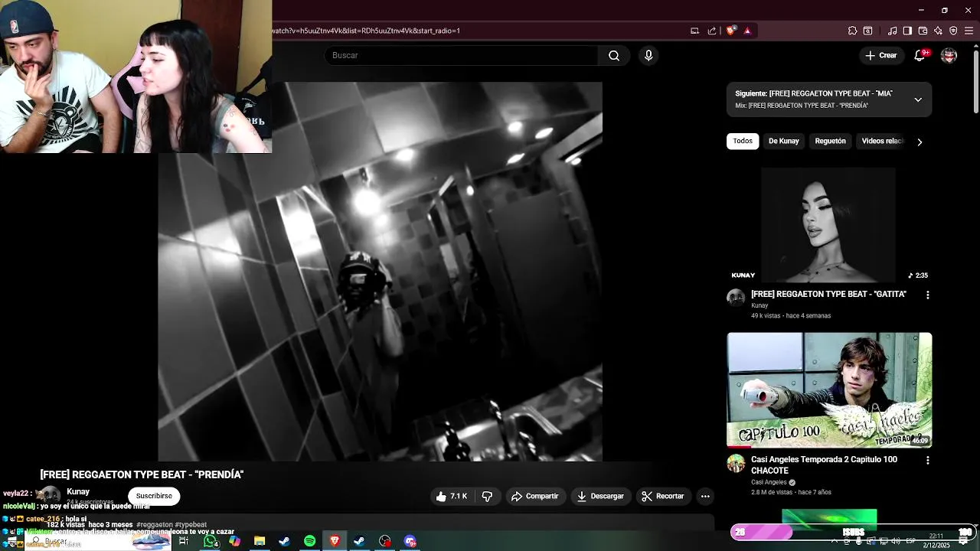Open the Brave Leo AI sparkle icon
Viewport: 980px width, 551px height.
[938, 31]
